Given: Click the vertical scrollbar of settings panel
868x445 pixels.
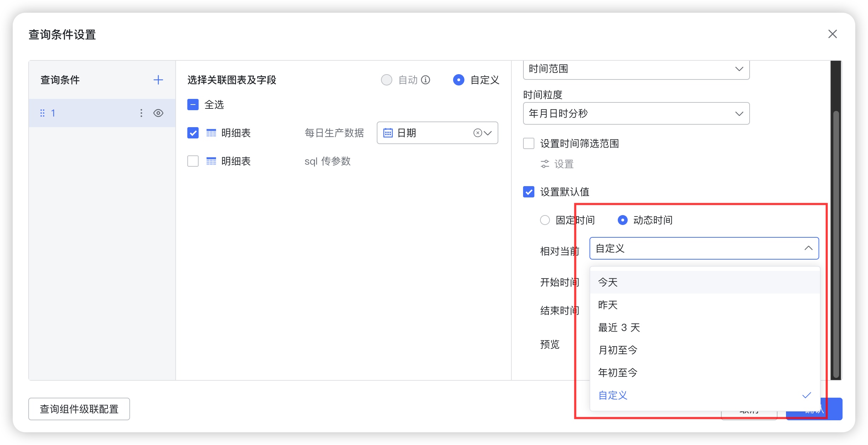Looking at the screenshot, I should click(836, 244).
